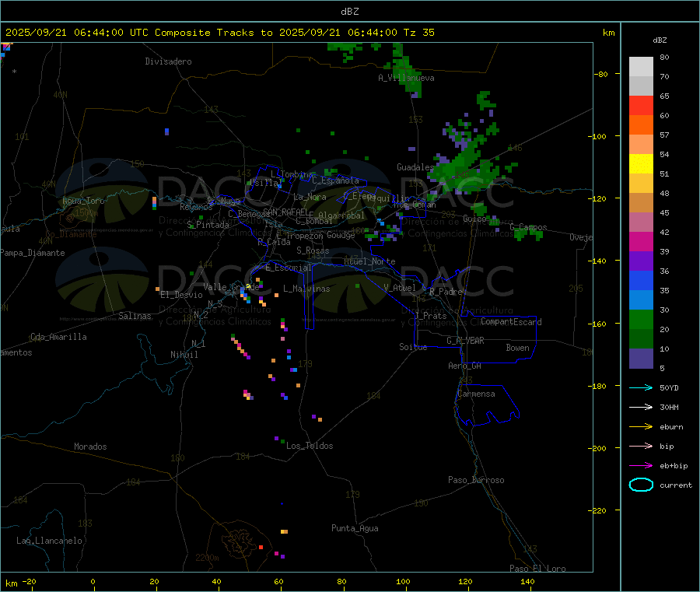Screen dimensions: 700x592
Task: Select the white 80 dBZ color swatch
Action: coord(641,67)
